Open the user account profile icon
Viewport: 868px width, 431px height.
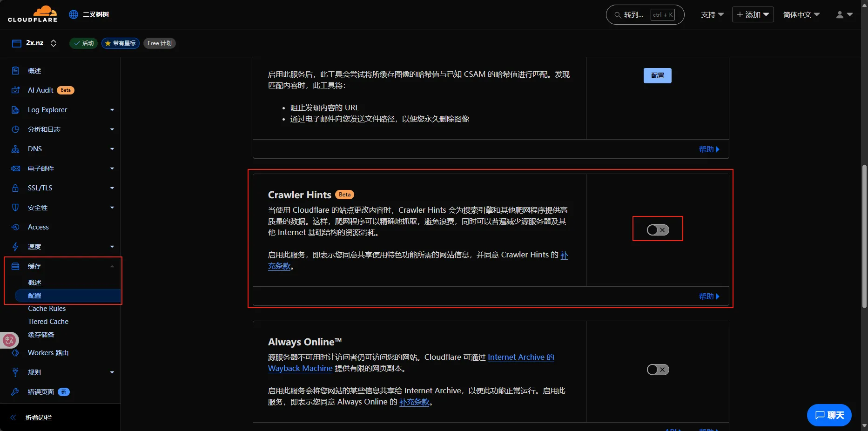tap(844, 15)
